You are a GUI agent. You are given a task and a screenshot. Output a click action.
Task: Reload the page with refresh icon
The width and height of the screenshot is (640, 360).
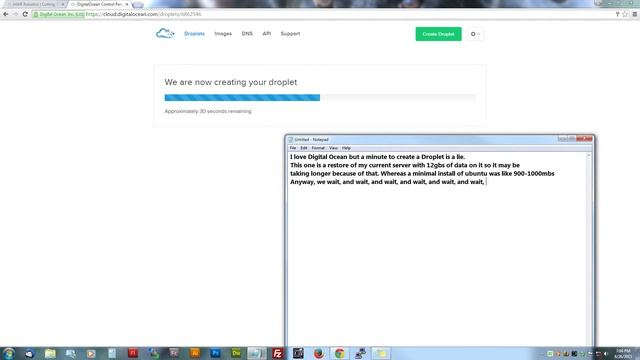coord(25,14)
